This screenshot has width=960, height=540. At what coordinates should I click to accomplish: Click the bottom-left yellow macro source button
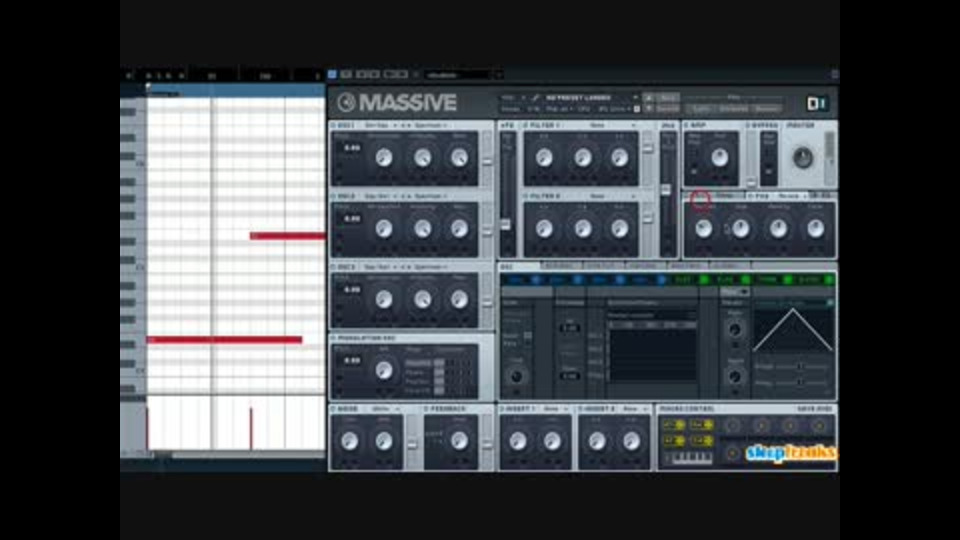coord(673,440)
